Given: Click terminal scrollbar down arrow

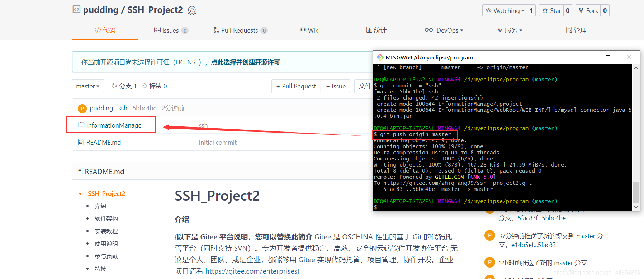Looking at the screenshot, I should (636, 207).
